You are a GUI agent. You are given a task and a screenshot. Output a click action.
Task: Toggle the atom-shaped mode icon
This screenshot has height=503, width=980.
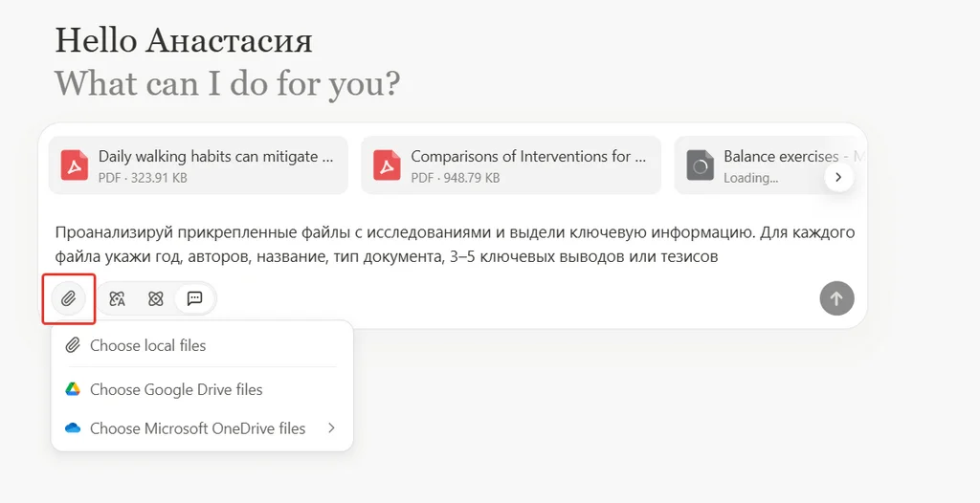click(x=156, y=298)
